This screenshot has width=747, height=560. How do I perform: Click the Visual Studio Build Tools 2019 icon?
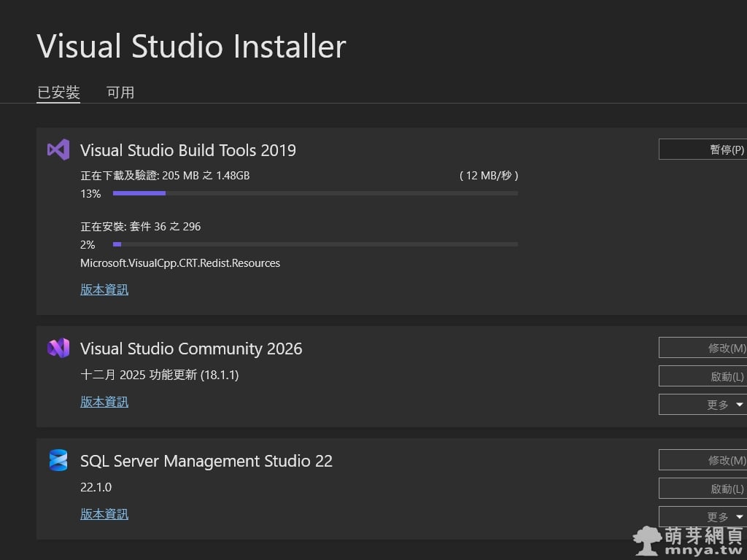(x=58, y=149)
